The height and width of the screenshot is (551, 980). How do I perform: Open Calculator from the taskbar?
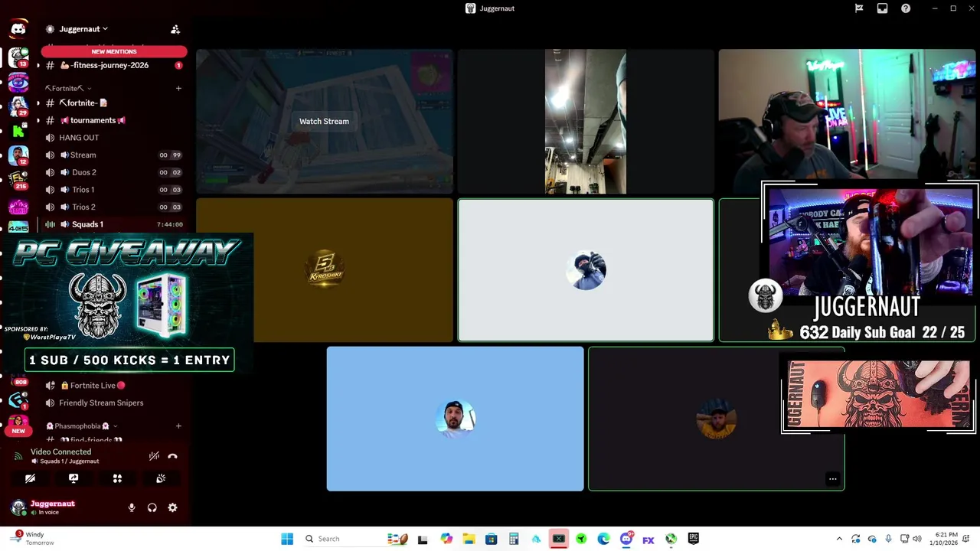click(514, 539)
